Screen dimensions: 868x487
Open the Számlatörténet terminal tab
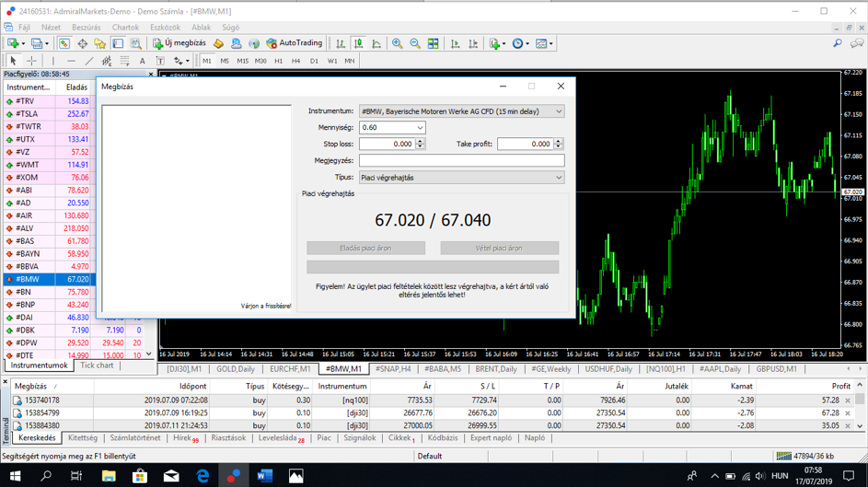click(135, 437)
